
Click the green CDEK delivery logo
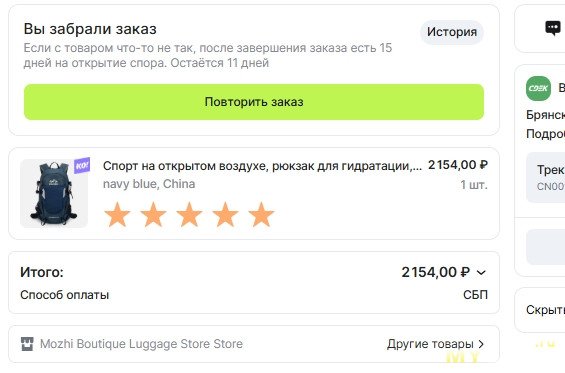tap(538, 88)
